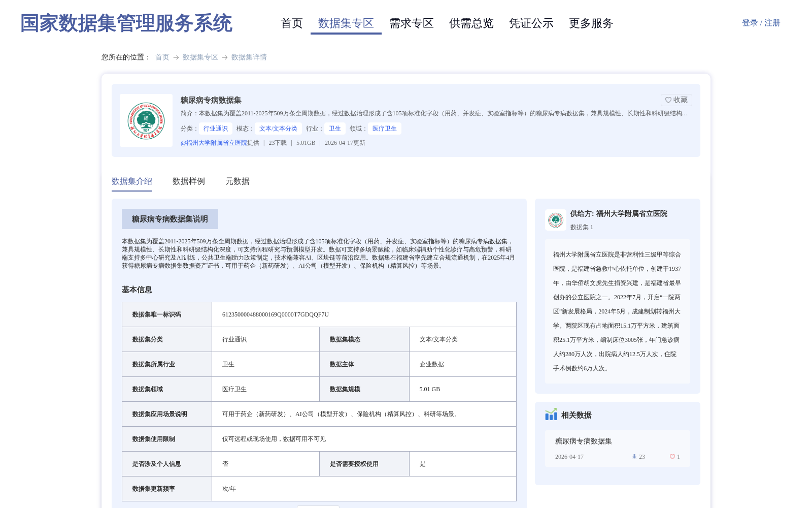Click the 首页 breadcrumb link
Screen dimensions: 812x508
click(162, 57)
